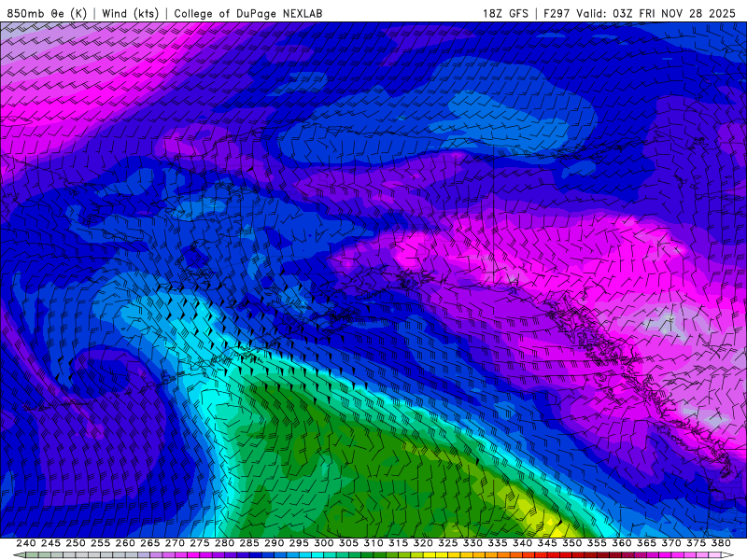This screenshot has width=747, height=560.
Task: Click the 'Wind (kts)' header label
Action: tap(130, 13)
